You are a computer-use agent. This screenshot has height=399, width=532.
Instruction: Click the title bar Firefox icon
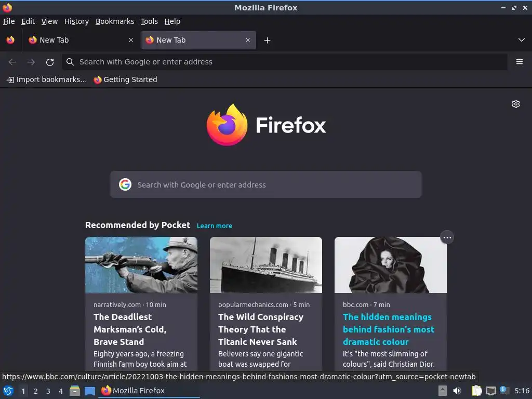[x=7, y=7]
